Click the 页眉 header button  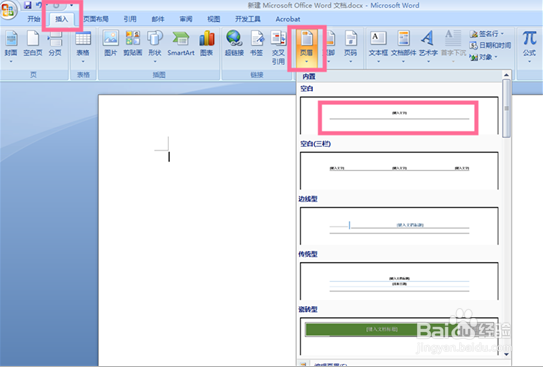pyautogui.click(x=306, y=48)
